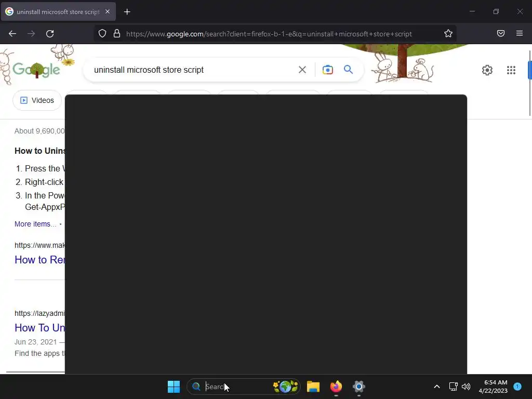Viewport: 532px width, 399px height.
Task: Search by image with the camera icon
Action: (x=327, y=70)
